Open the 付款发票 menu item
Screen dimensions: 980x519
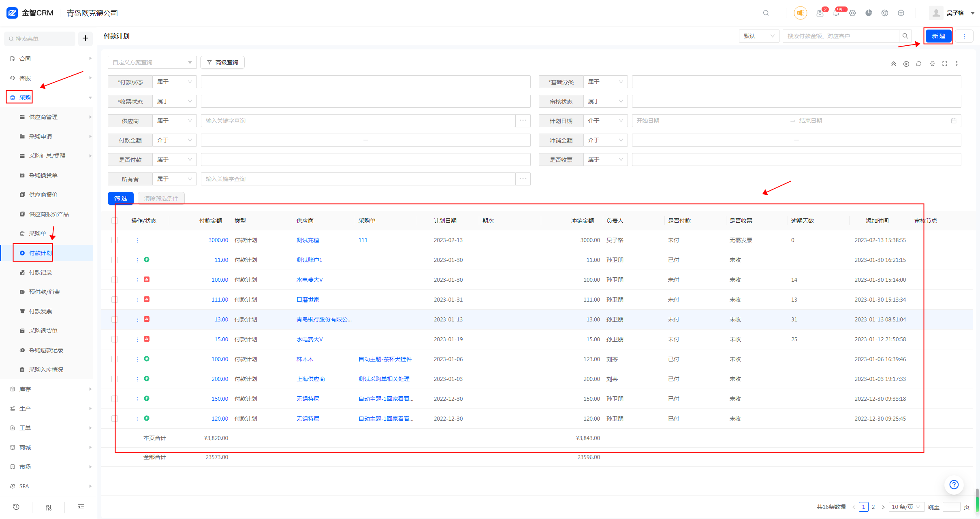tap(41, 311)
